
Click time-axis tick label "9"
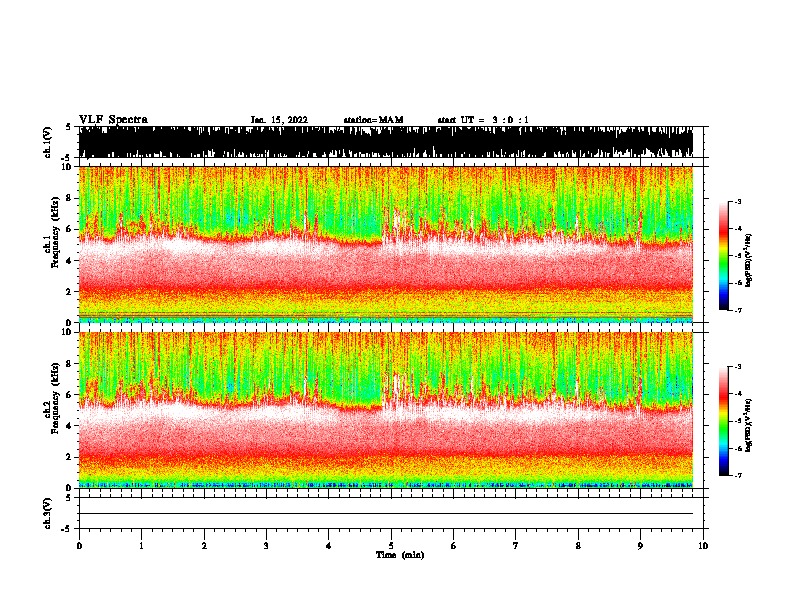pyautogui.click(x=640, y=546)
